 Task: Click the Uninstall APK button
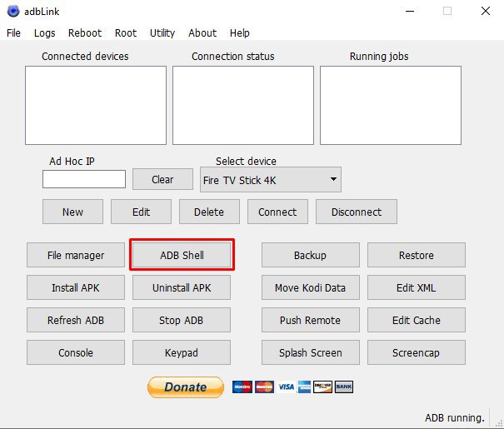coord(182,287)
